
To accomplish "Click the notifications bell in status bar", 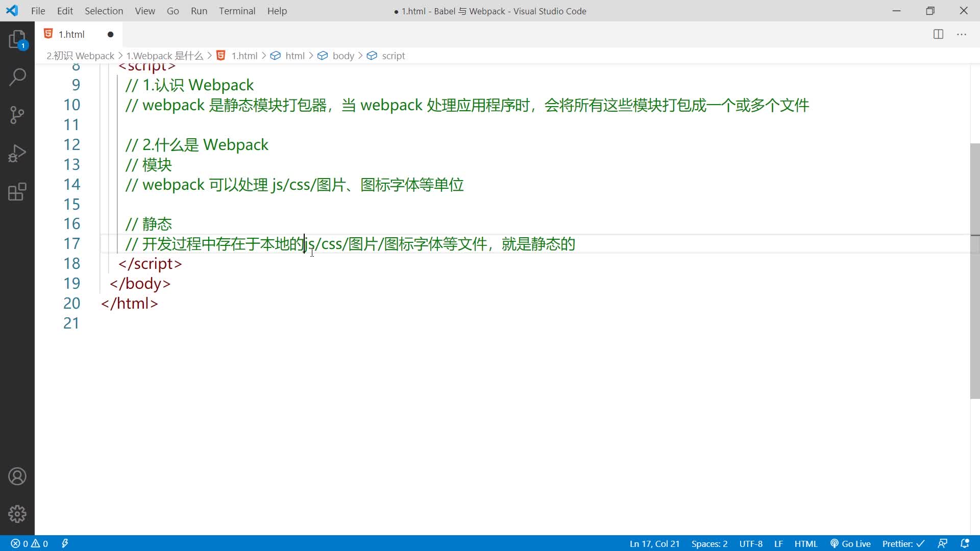I will tap(965, 543).
